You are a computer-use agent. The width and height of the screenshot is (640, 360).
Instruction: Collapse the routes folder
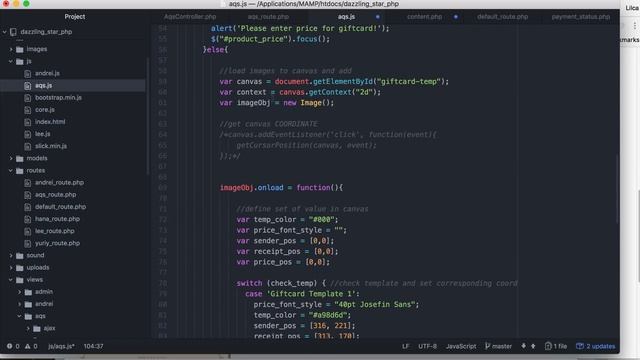(x=11, y=171)
